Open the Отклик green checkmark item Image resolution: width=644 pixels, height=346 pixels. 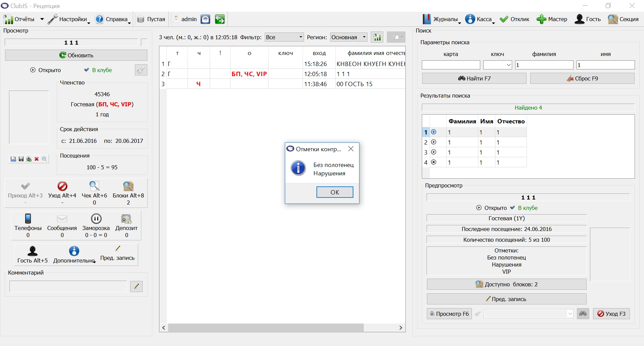514,19
